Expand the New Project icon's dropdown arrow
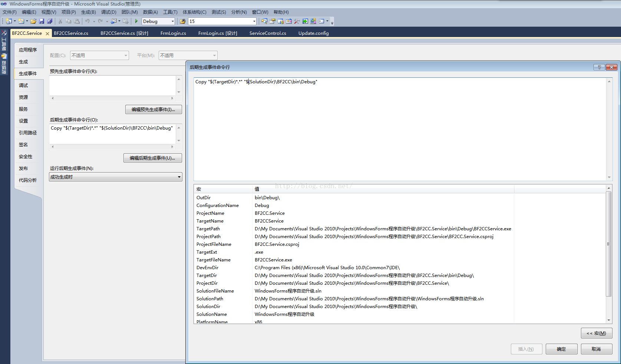 point(15,21)
